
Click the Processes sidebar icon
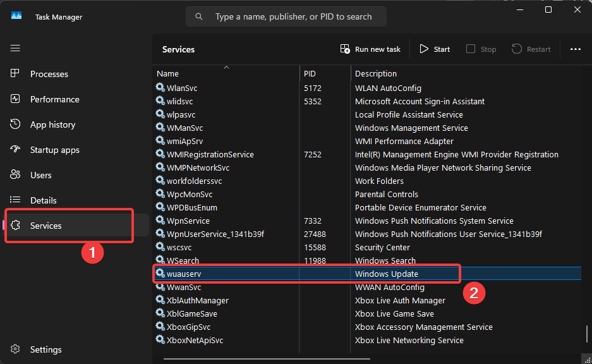point(15,73)
